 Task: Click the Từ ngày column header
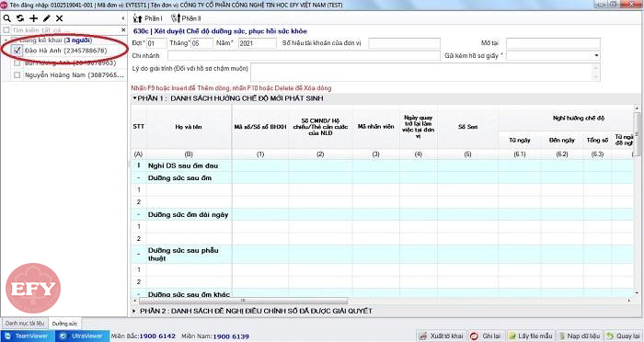click(x=520, y=141)
